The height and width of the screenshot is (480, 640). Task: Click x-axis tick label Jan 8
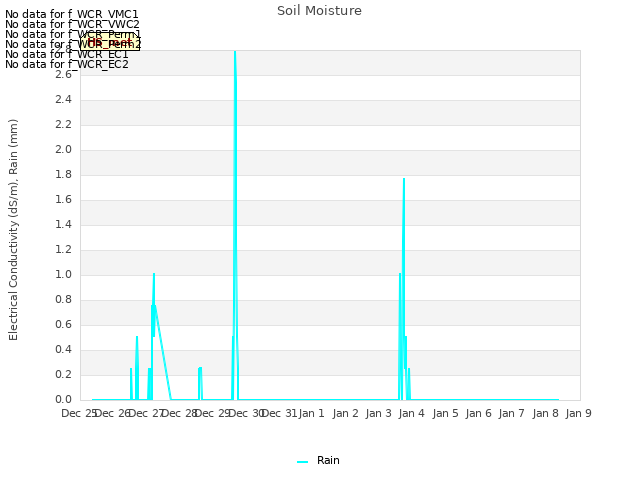[545, 413]
